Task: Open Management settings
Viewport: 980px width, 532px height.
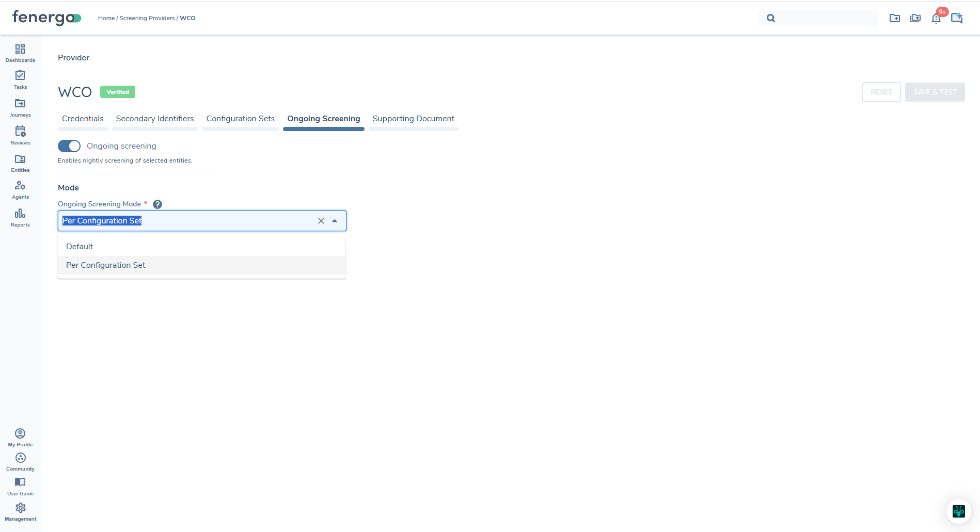Action: pyautogui.click(x=20, y=512)
